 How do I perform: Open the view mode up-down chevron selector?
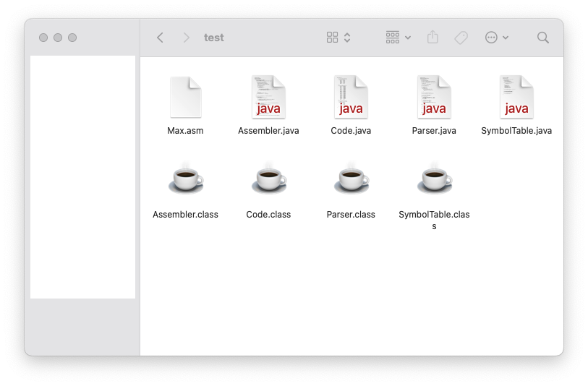pos(347,38)
